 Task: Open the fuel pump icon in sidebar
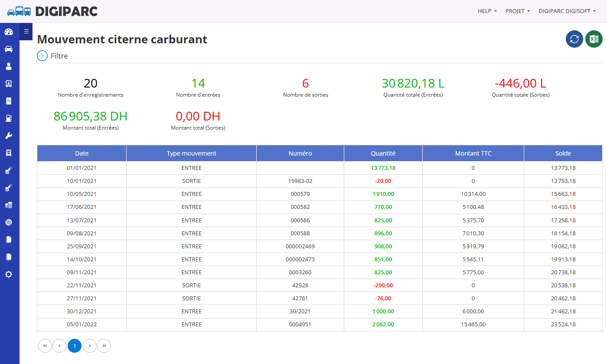coord(9,118)
